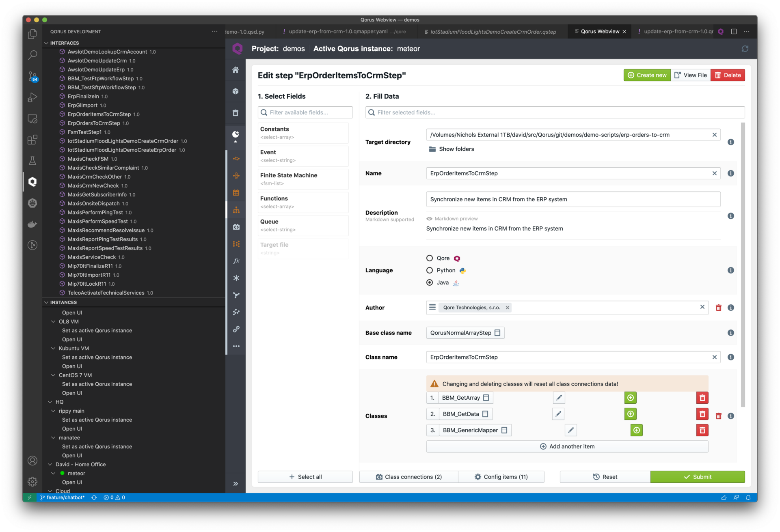This screenshot has height=532, width=780.
Task: Collapse the CentOS 7 VM node
Action: point(53,375)
